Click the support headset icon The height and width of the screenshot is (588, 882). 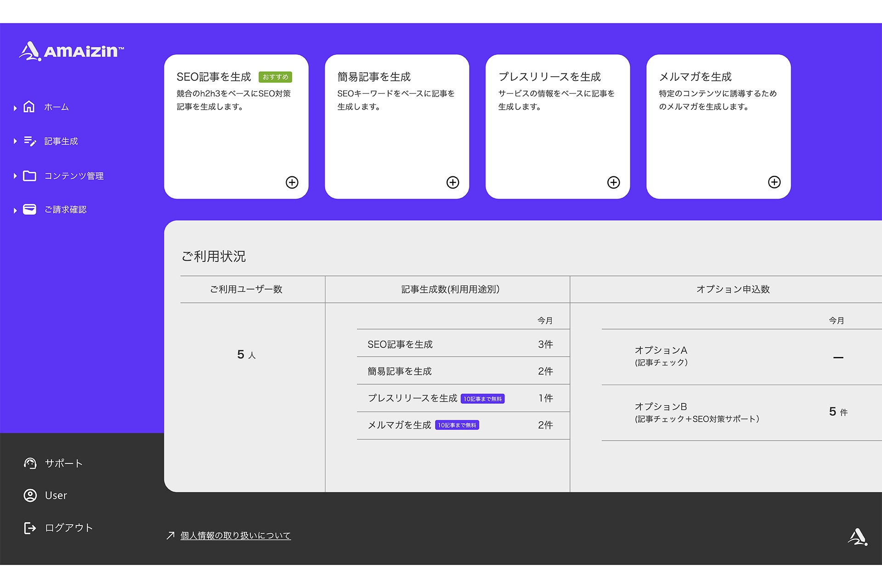click(30, 463)
